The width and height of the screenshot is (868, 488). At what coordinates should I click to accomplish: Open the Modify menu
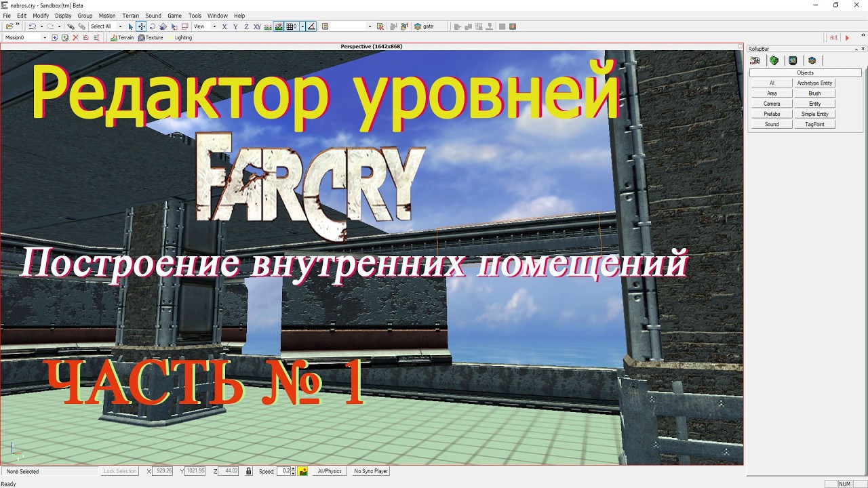[41, 16]
